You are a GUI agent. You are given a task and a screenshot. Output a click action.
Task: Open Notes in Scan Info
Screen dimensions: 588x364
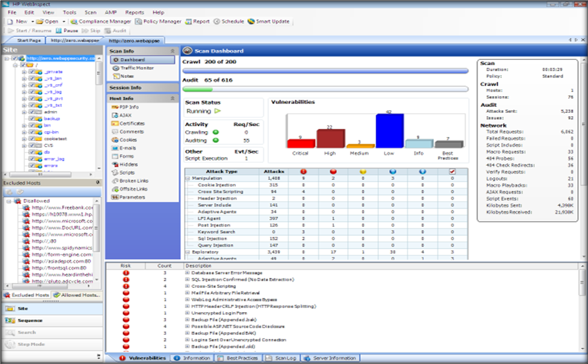pos(123,76)
